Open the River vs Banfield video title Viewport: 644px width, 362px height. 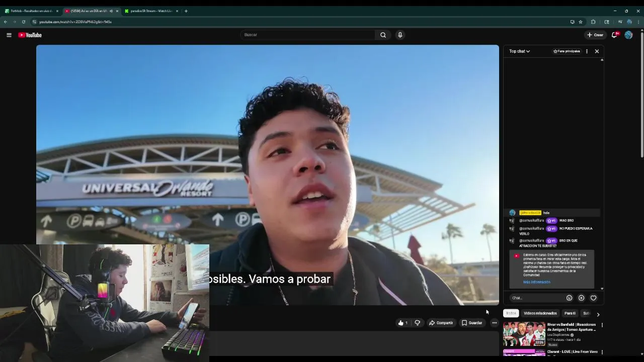pyautogui.click(x=572, y=327)
